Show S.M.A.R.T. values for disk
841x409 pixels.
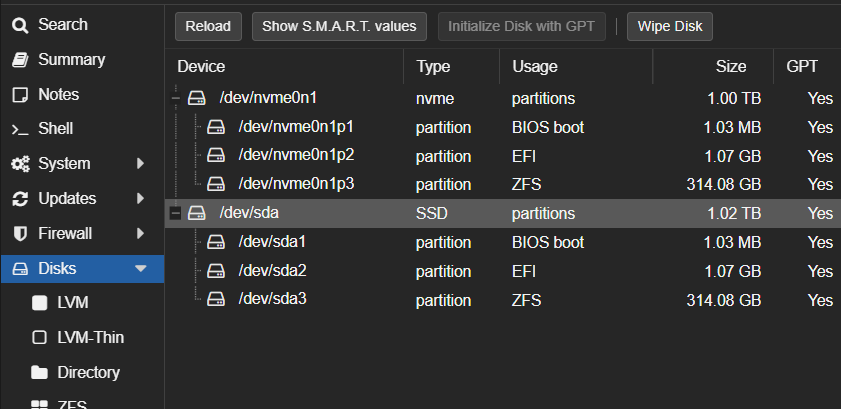coord(340,26)
